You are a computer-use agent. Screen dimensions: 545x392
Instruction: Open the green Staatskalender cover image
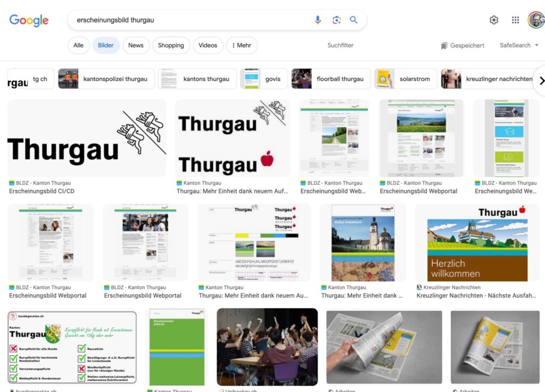[177, 347]
